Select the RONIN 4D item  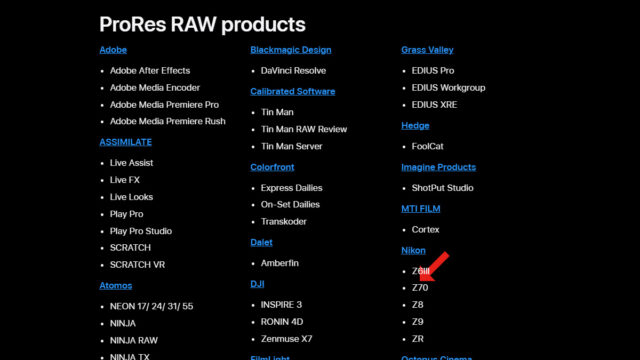click(282, 322)
